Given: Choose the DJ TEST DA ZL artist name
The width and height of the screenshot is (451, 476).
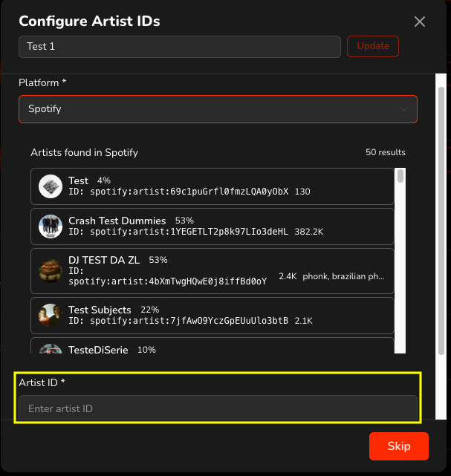Looking at the screenshot, I should [106, 260].
